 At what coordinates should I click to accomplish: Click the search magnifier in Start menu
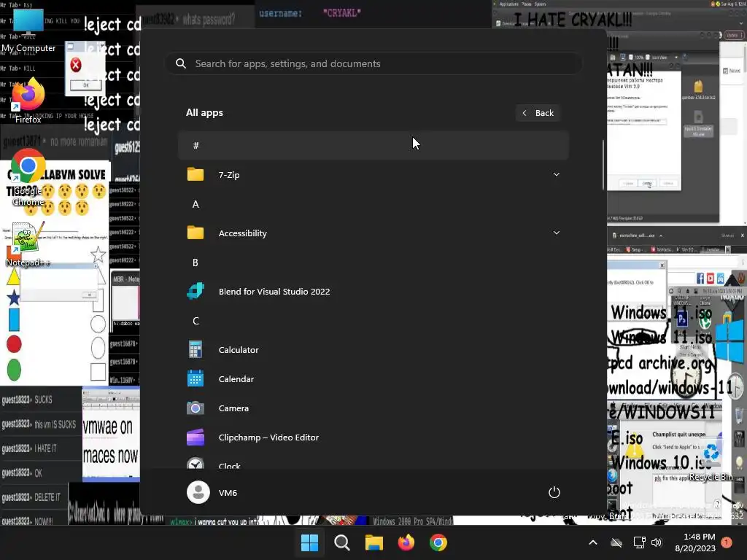[181, 63]
